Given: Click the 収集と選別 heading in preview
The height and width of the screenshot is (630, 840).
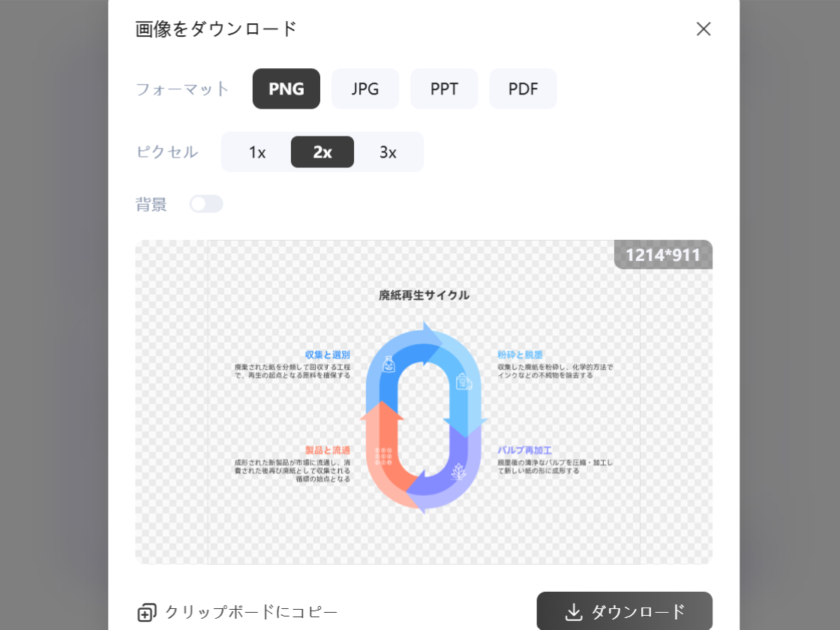Looking at the screenshot, I should click(x=328, y=355).
